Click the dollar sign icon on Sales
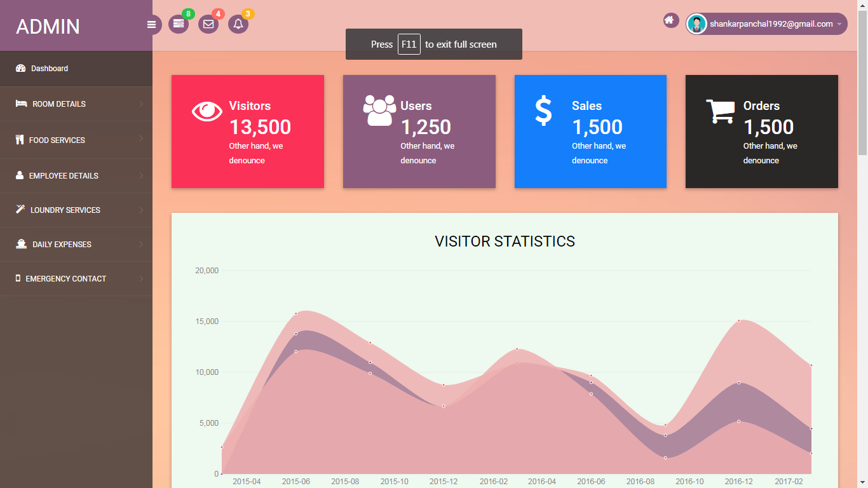Viewport: 868px width, 488px height. click(543, 111)
